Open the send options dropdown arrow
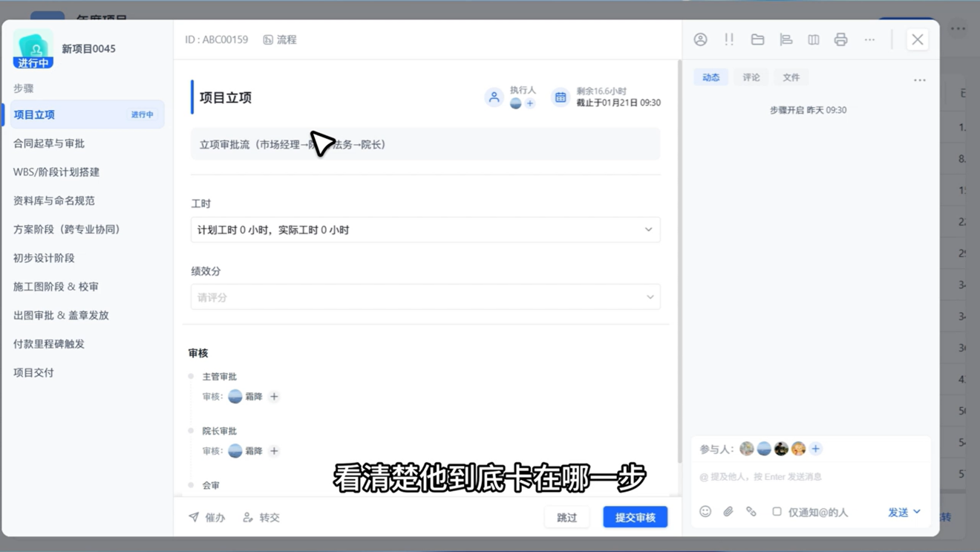 (917, 512)
